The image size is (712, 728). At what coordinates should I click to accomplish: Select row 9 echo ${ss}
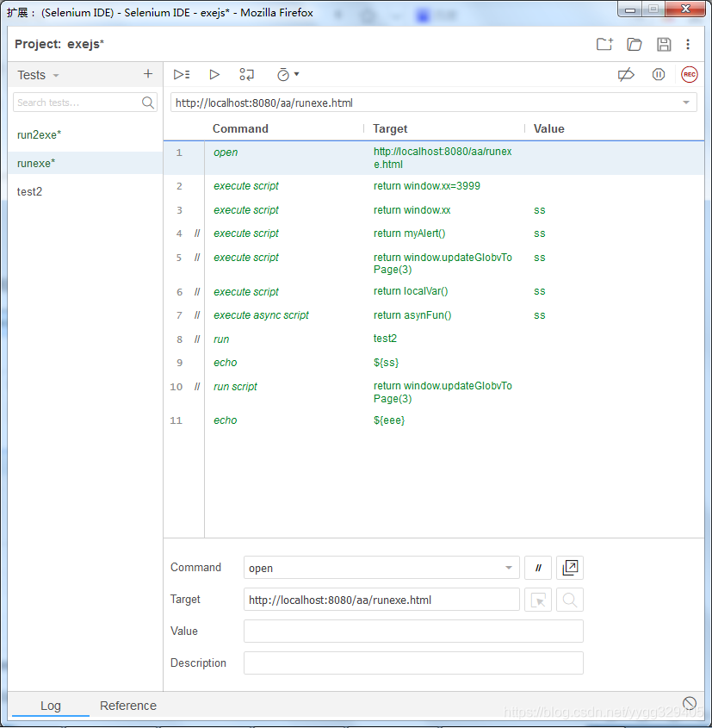[x=434, y=363]
